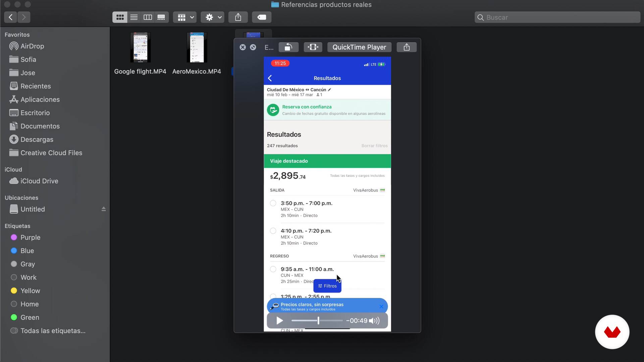Click the Reserva con confianza banner
The image size is (644, 362).
[327, 110]
